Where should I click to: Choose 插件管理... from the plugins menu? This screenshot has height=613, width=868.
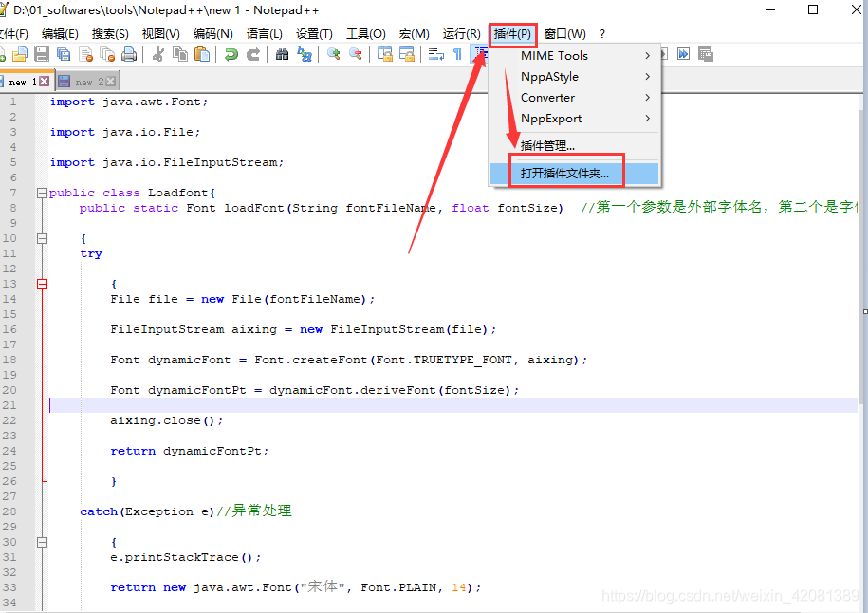point(576,145)
